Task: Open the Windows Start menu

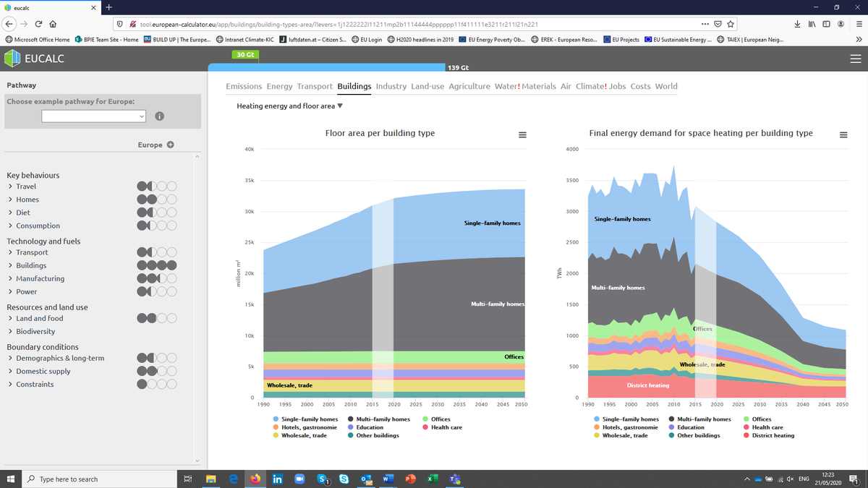Action: pos(11,479)
